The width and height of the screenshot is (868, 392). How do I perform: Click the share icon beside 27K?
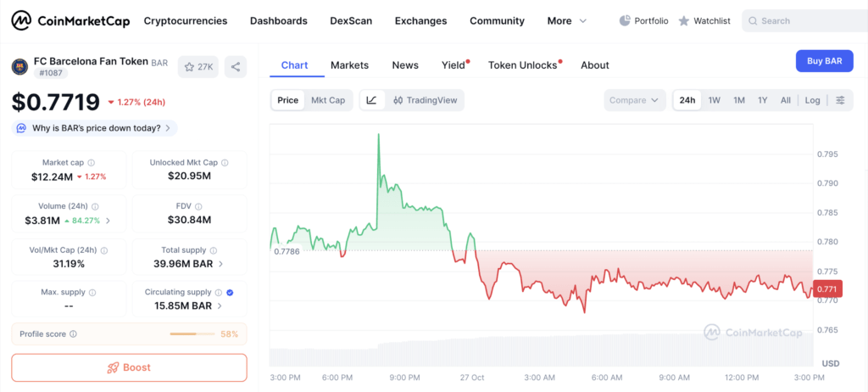[x=236, y=66]
